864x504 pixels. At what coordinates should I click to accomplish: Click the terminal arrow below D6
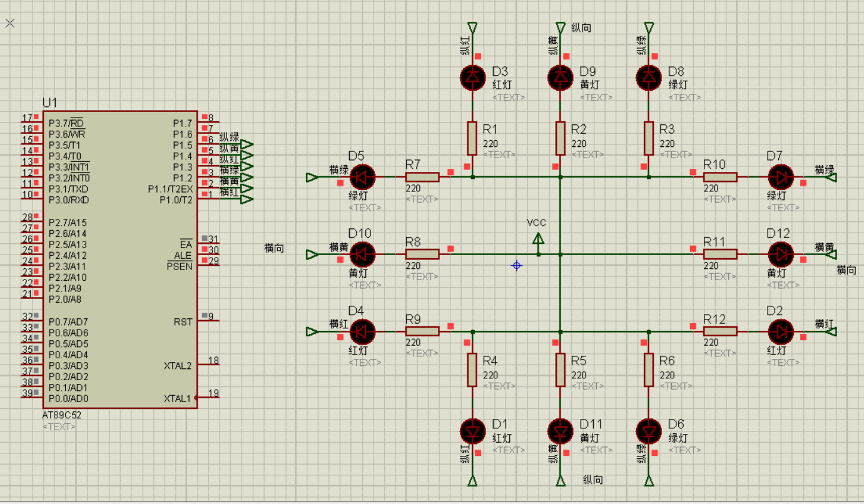649,480
